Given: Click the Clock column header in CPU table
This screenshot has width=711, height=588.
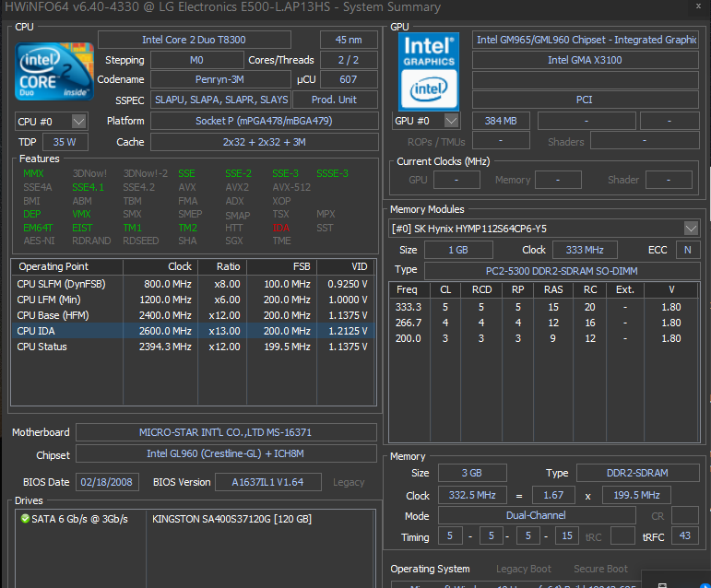Looking at the screenshot, I should tap(160, 267).
